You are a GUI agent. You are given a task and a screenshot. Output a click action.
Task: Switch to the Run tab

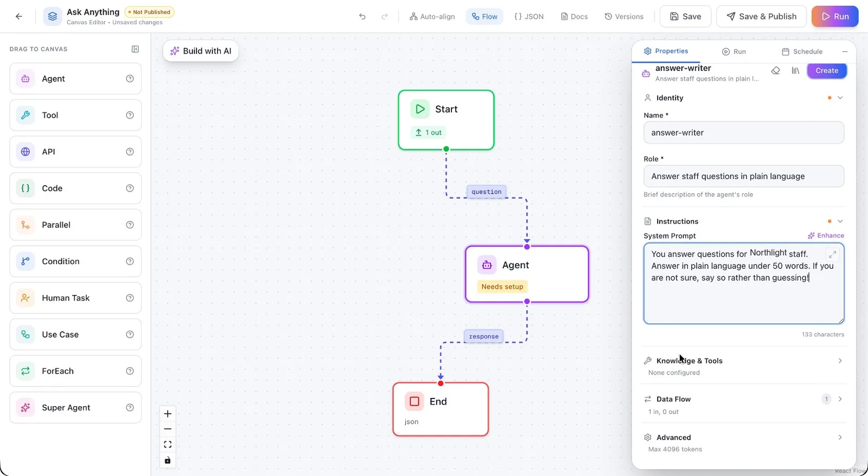(x=734, y=52)
